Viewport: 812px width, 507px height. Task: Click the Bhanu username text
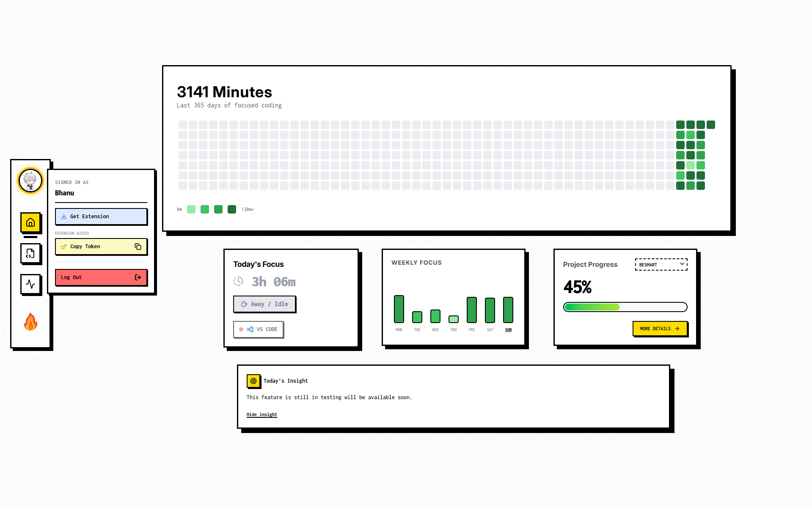64,193
